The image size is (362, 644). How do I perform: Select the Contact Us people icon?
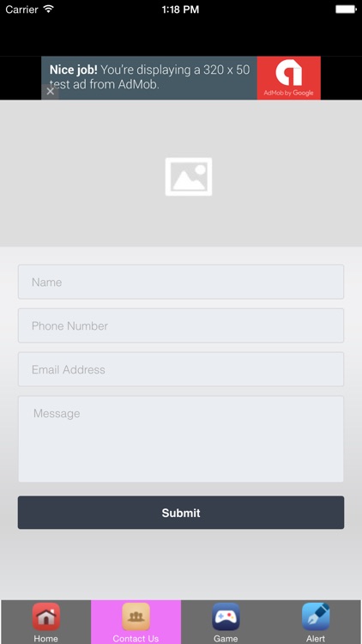[136, 617]
